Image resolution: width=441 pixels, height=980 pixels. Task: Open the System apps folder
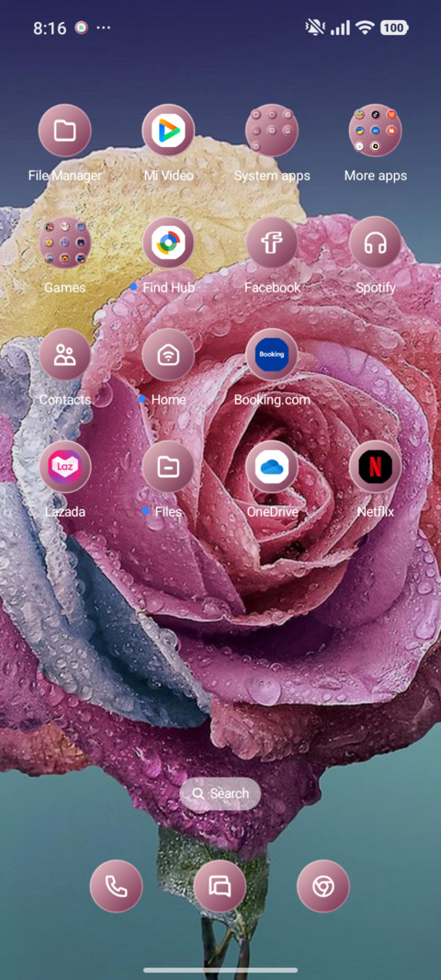(x=272, y=131)
